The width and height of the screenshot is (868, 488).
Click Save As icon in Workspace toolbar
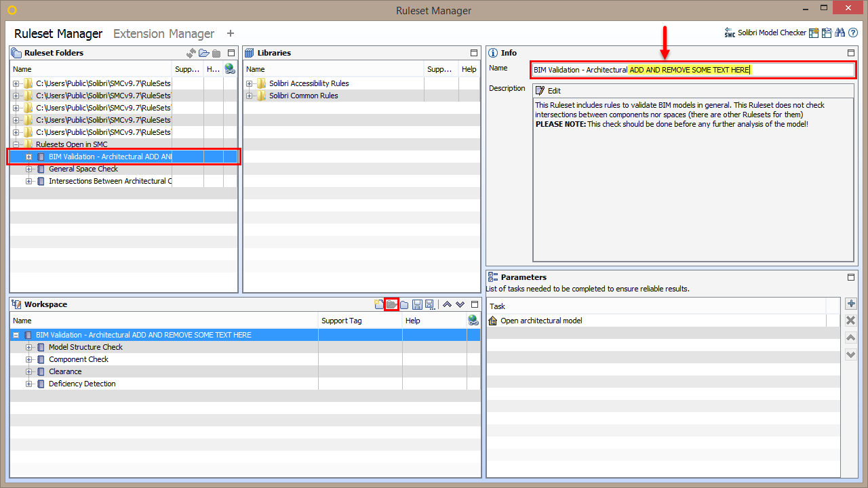[x=430, y=304]
